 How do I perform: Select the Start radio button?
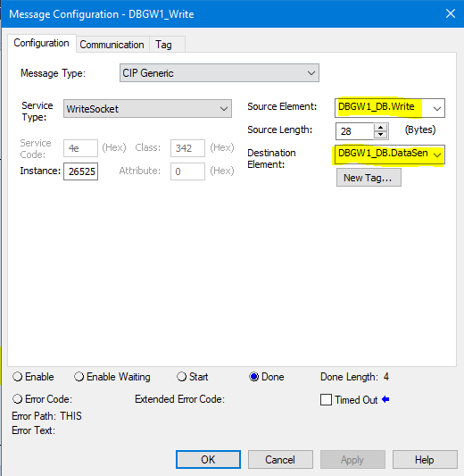click(x=181, y=377)
